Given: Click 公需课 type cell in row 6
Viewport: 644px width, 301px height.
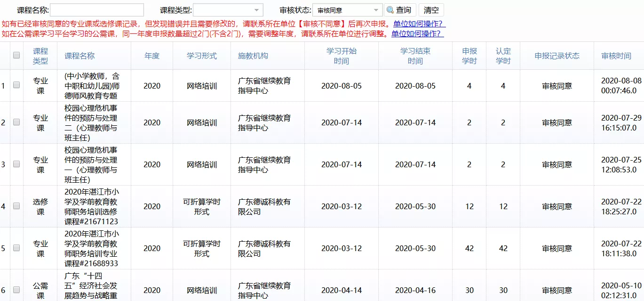Looking at the screenshot, I should click(40, 290).
